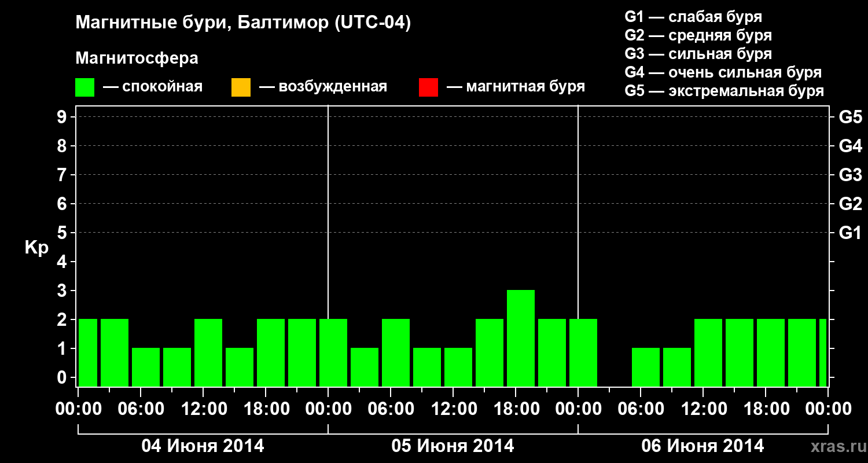Click the '— возбужденная' legend label

pyautogui.click(x=323, y=87)
